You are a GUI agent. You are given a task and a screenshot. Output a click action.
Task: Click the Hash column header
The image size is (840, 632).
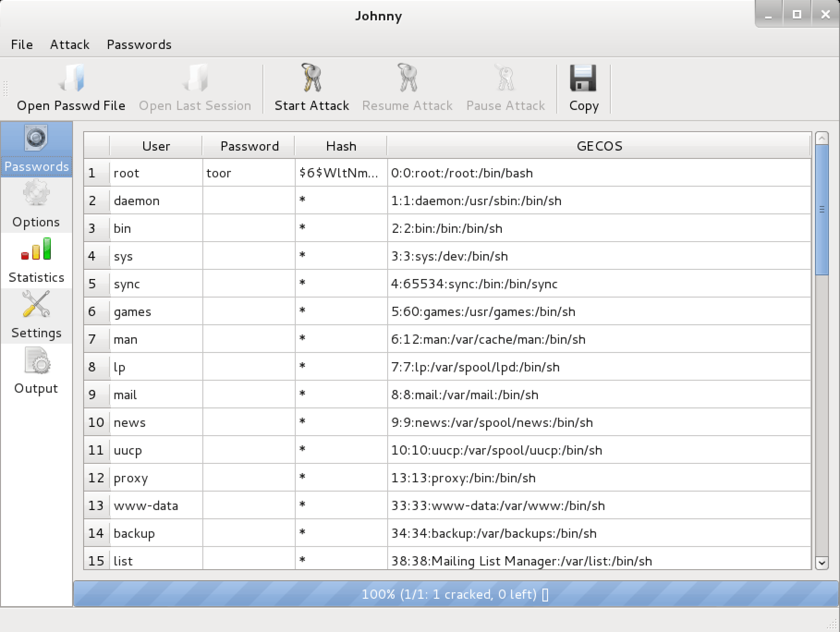(x=341, y=146)
